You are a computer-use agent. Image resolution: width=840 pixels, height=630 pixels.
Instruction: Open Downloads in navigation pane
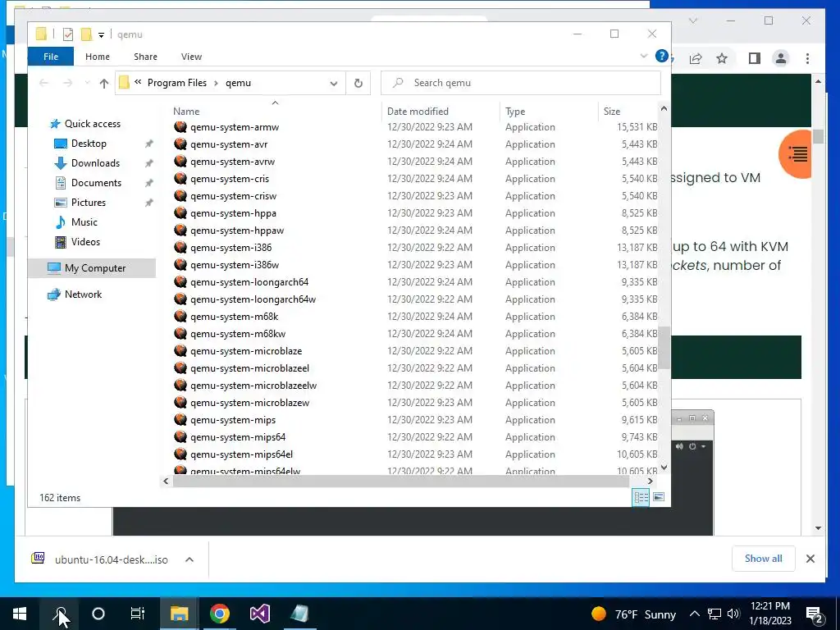(95, 163)
